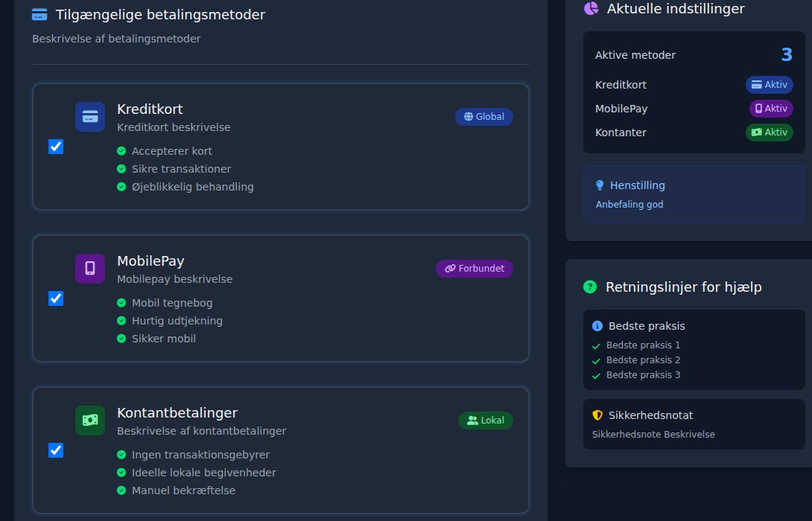Screen dimensions: 812x521
Task: Click the check icon beside Ingen transaktionsgebyrer
Action: pos(121,455)
